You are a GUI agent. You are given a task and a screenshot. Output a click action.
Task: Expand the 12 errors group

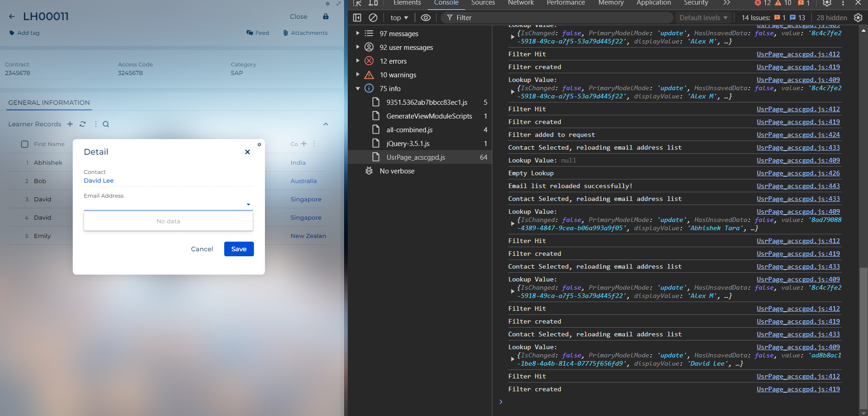358,61
